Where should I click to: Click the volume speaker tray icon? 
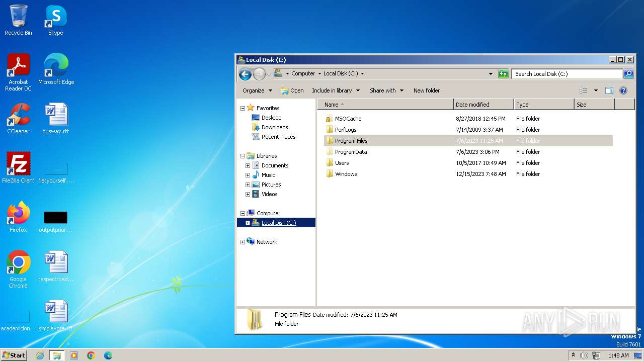point(584,355)
